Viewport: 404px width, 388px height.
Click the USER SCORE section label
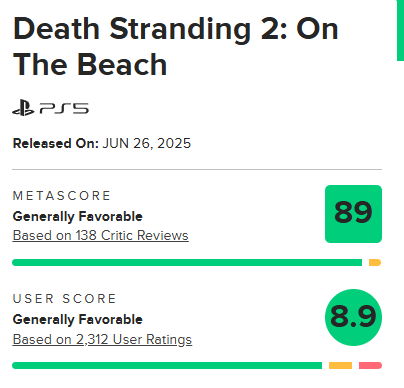click(x=64, y=299)
